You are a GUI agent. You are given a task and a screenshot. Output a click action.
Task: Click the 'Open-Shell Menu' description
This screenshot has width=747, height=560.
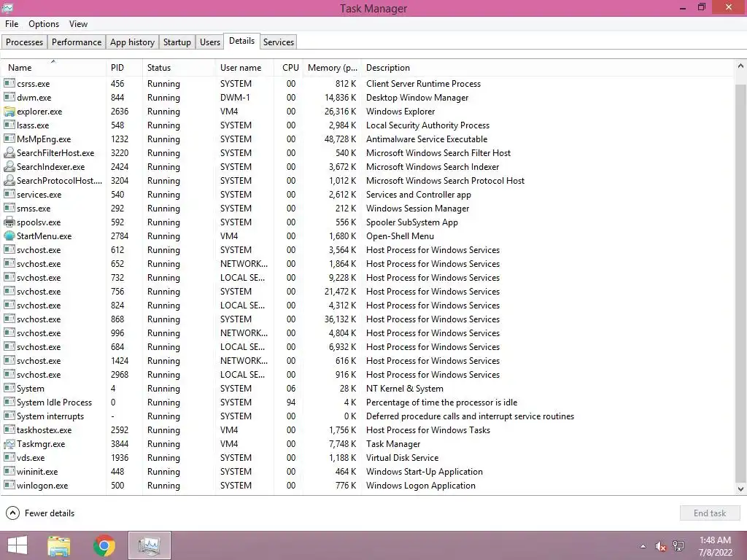[400, 236]
